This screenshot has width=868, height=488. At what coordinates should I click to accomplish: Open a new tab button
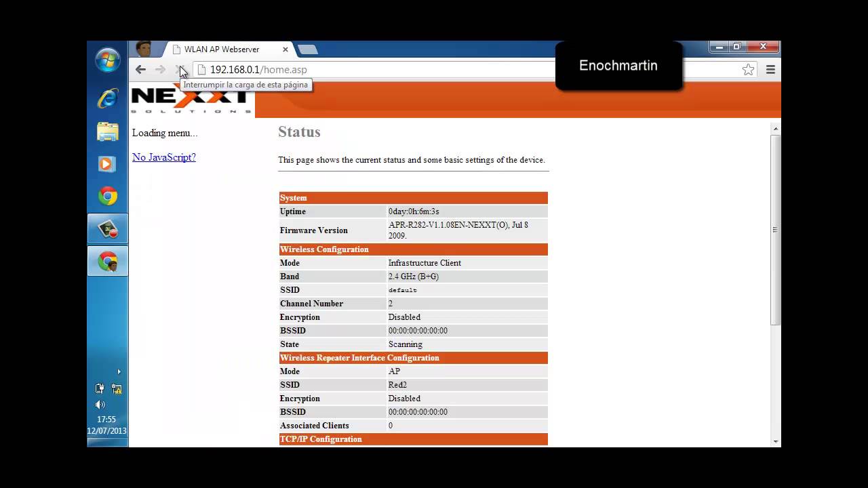[308, 49]
